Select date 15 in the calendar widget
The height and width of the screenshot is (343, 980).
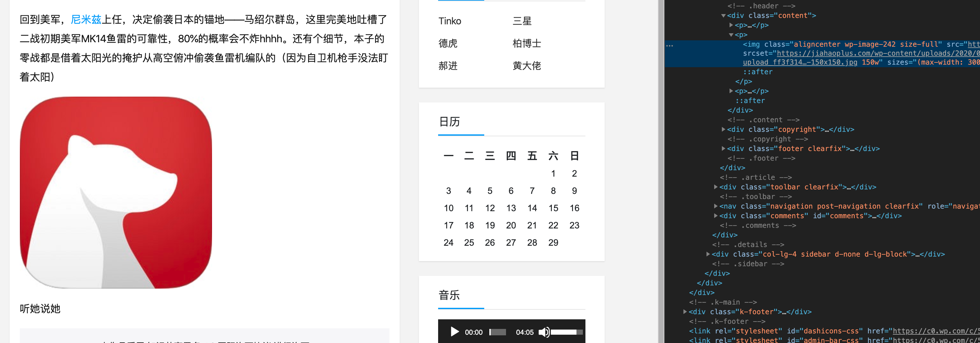[553, 208]
